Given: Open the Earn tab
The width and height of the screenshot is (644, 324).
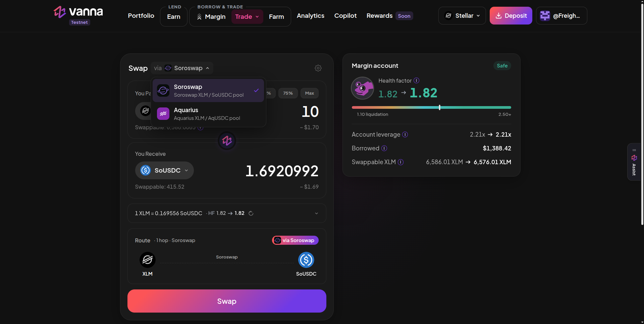Looking at the screenshot, I should click(x=174, y=16).
